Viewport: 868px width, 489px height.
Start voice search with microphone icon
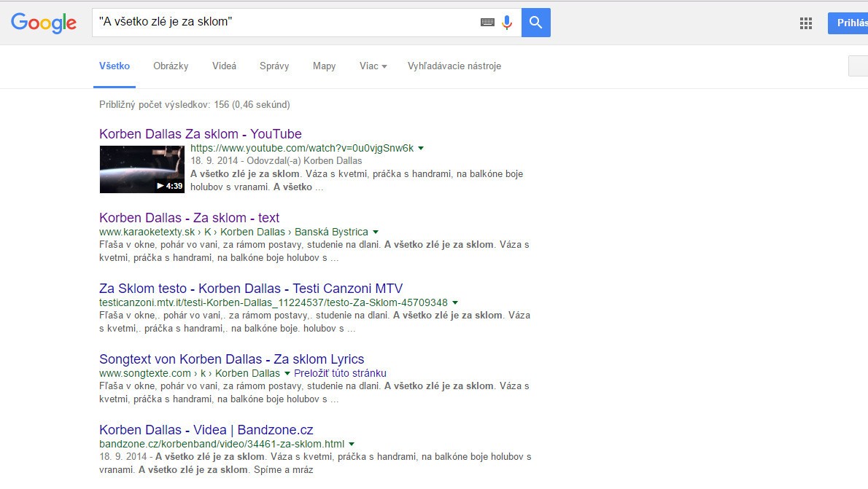point(507,23)
